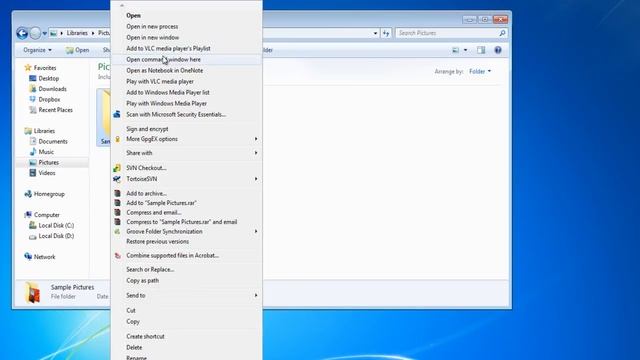Choose Play with Windows Media Player
This screenshot has width=640, height=360.
pyautogui.click(x=187, y=104)
